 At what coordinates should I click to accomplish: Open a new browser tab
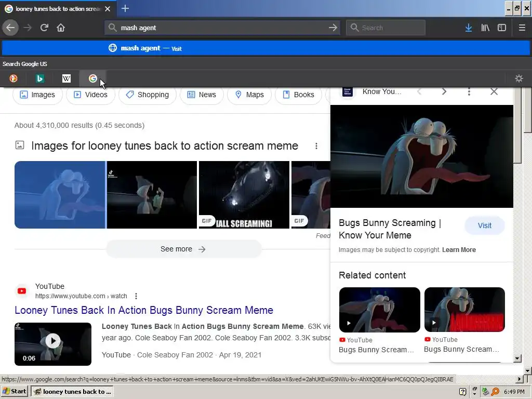[125, 8]
